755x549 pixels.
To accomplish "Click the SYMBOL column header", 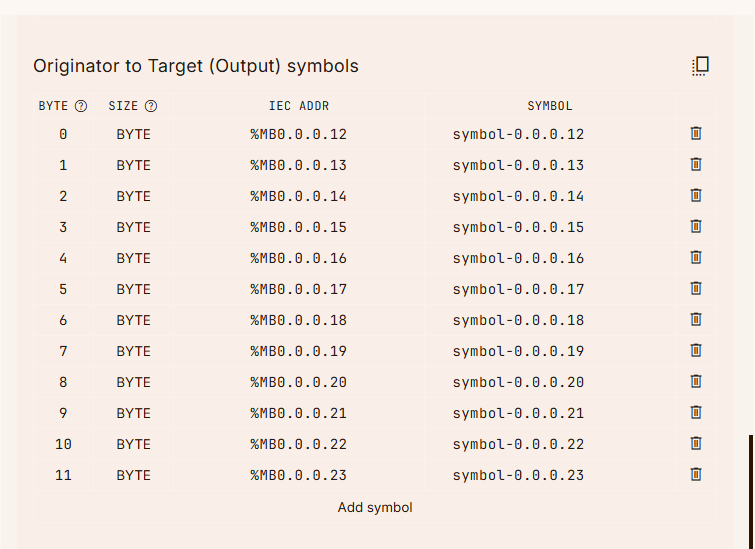I will [x=550, y=106].
